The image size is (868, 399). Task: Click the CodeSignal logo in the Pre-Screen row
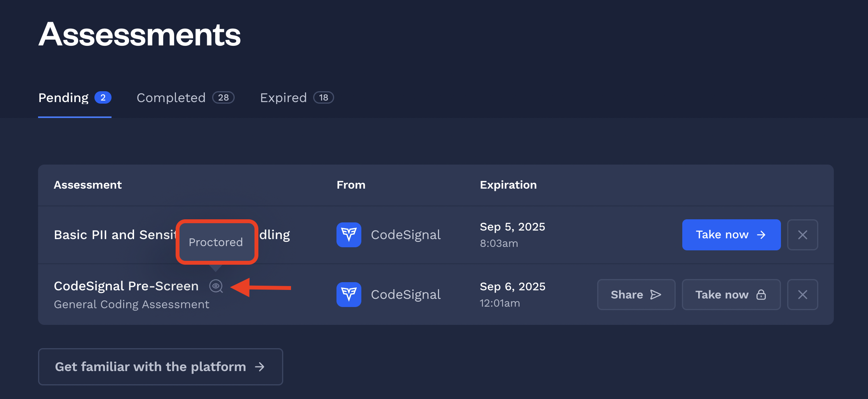pos(349,295)
